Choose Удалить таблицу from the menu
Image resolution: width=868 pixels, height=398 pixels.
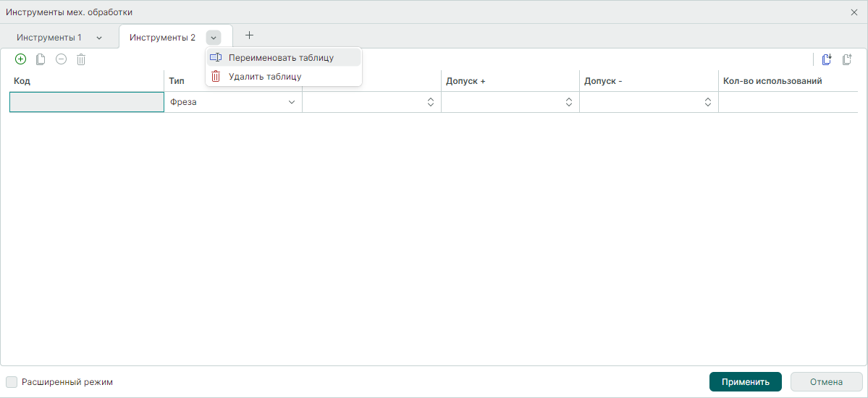click(265, 76)
